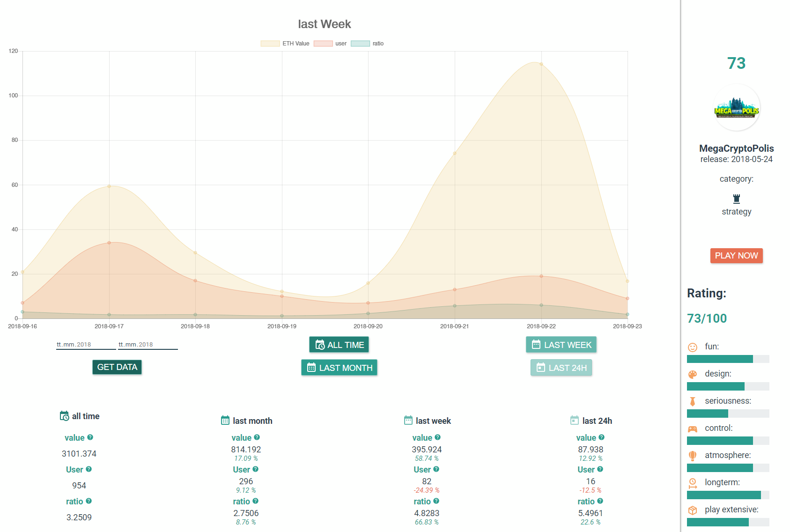Click the MegaCryptoPolis game title

click(736, 148)
